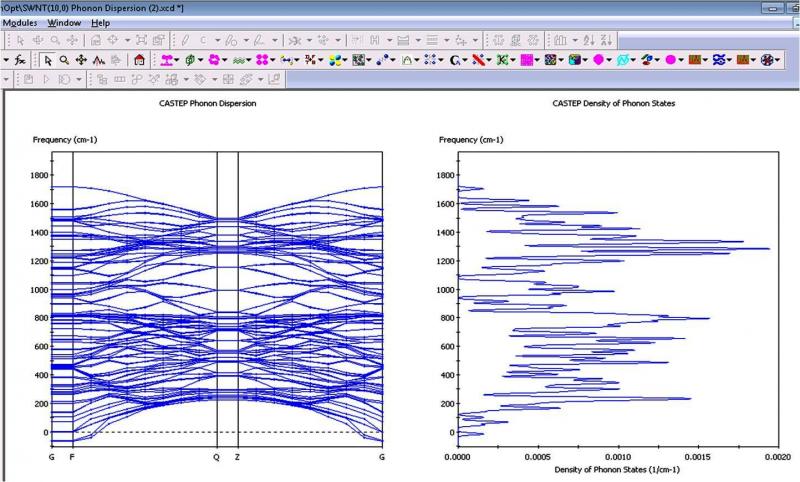Click the sort ascending icon
This screenshot has height=482, width=800.
click(x=589, y=40)
